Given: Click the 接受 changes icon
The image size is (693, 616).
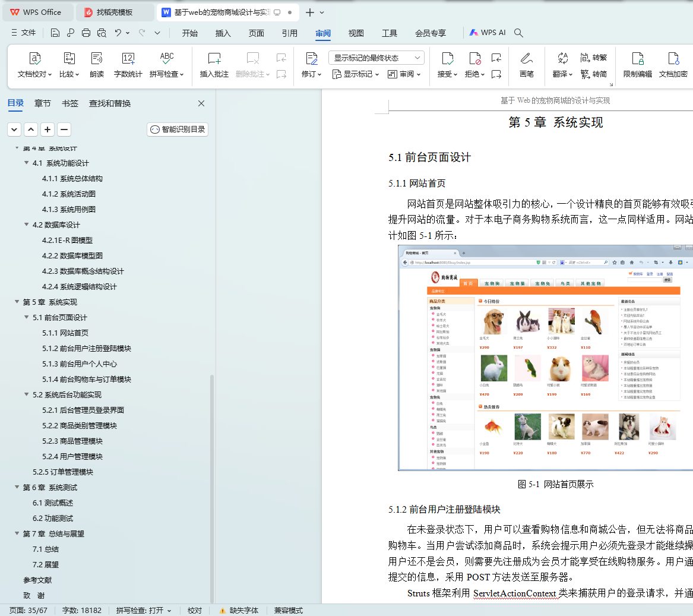Looking at the screenshot, I should 447,58.
